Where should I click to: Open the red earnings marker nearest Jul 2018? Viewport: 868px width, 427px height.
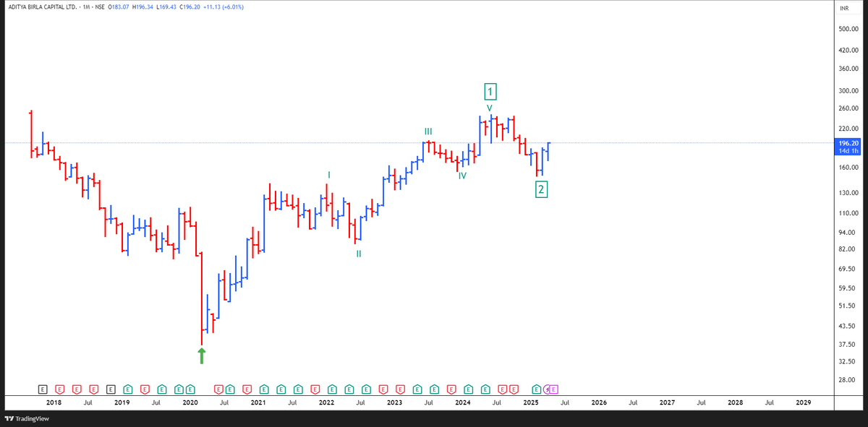coord(93,388)
